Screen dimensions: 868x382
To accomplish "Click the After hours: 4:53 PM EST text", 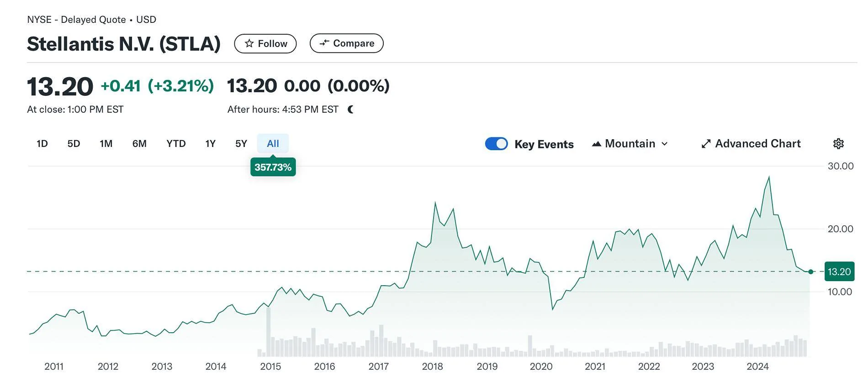I will [283, 110].
